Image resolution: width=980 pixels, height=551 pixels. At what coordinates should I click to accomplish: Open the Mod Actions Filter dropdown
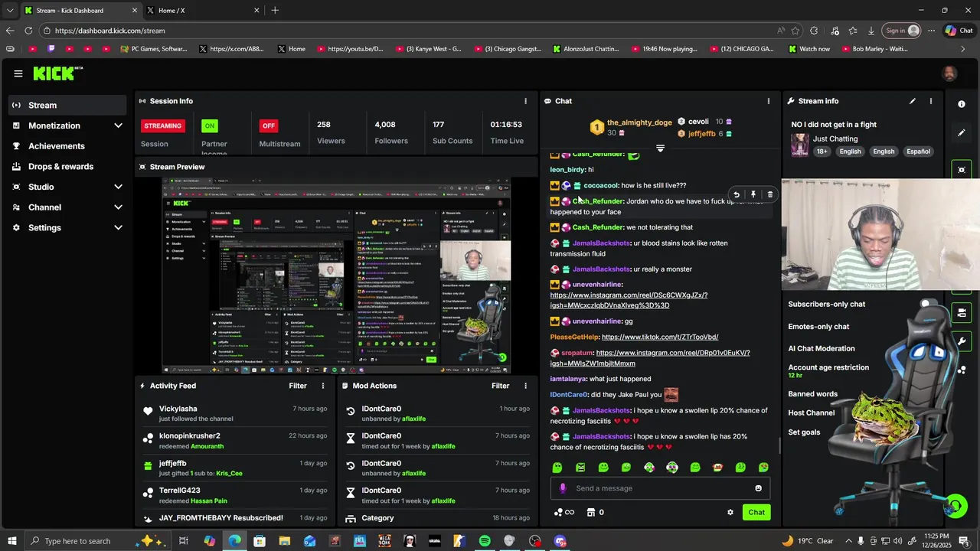pos(500,386)
